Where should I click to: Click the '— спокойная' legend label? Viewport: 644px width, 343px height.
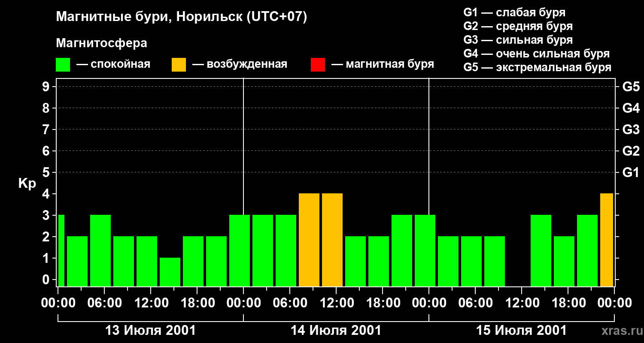(113, 64)
